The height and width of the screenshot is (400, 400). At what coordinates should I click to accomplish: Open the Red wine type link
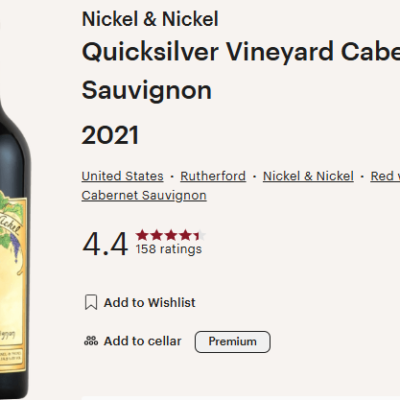385,176
